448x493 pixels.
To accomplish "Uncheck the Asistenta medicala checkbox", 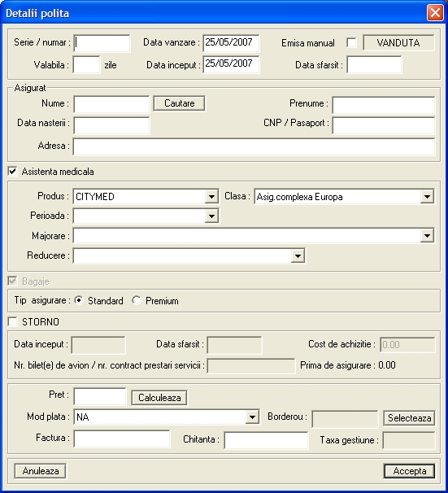I will point(12,172).
